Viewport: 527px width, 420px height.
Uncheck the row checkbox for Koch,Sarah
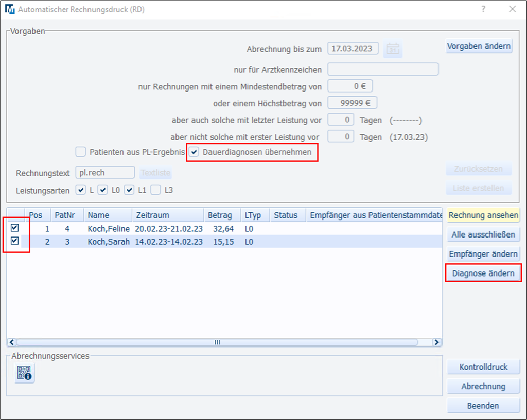coord(14,241)
